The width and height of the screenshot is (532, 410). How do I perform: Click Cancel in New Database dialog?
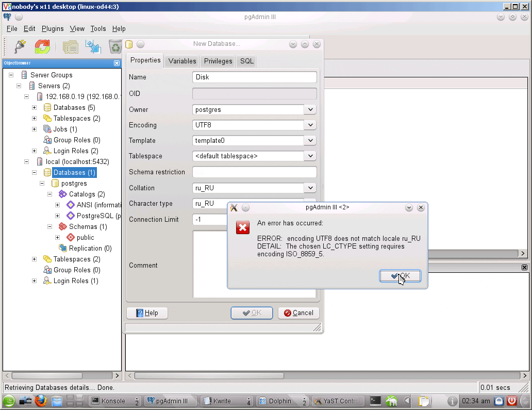[x=298, y=313]
